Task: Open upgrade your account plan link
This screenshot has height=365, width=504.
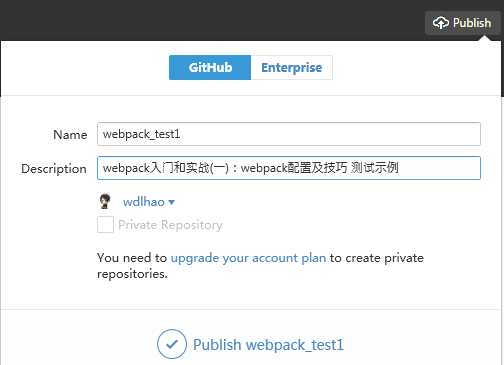Action: (x=248, y=258)
